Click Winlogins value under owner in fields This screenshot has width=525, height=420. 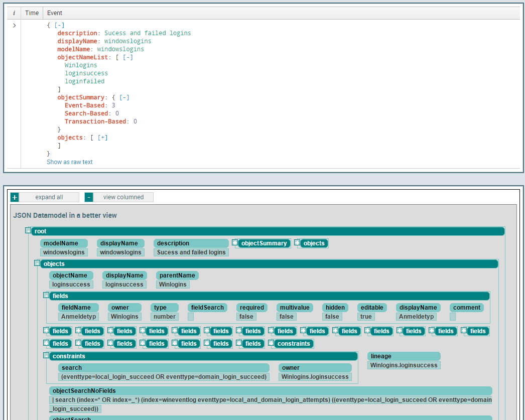click(124, 317)
